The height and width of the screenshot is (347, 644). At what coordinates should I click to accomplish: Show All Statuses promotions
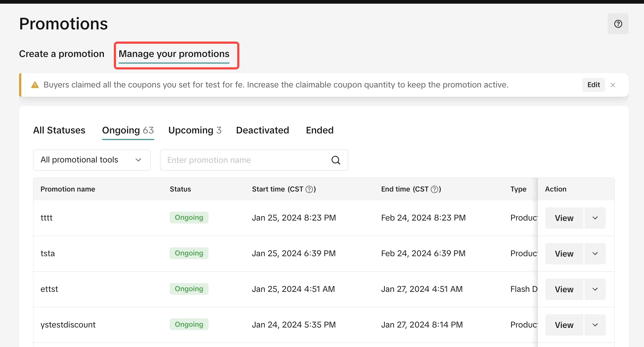pyautogui.click(x=59, y=130)
